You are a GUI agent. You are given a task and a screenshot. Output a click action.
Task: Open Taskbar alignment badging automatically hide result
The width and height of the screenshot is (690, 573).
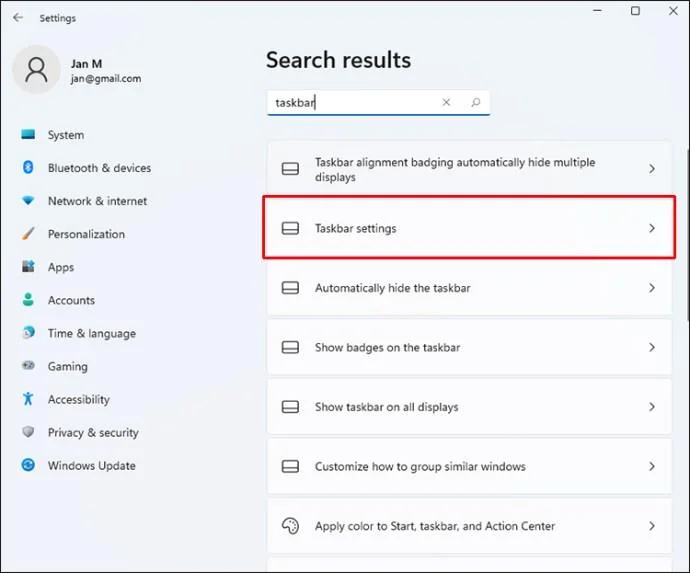coord(469,169)
